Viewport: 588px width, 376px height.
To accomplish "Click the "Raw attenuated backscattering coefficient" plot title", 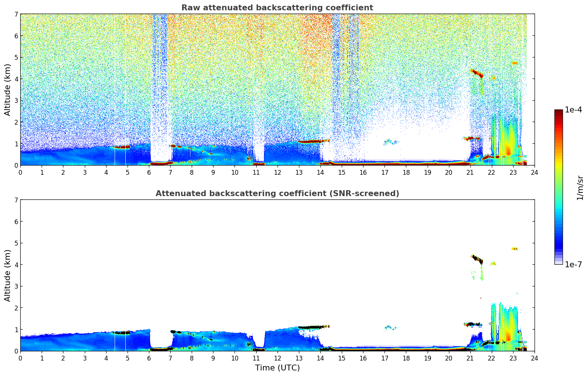I will click(277, 8).
